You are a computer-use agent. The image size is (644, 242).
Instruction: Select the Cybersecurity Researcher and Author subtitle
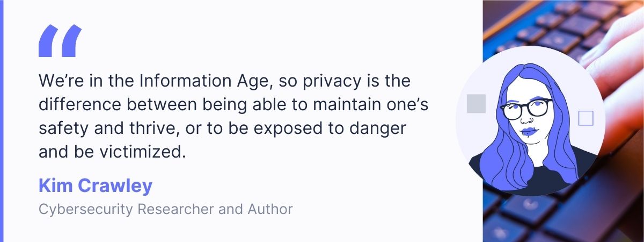pos(165,209)
